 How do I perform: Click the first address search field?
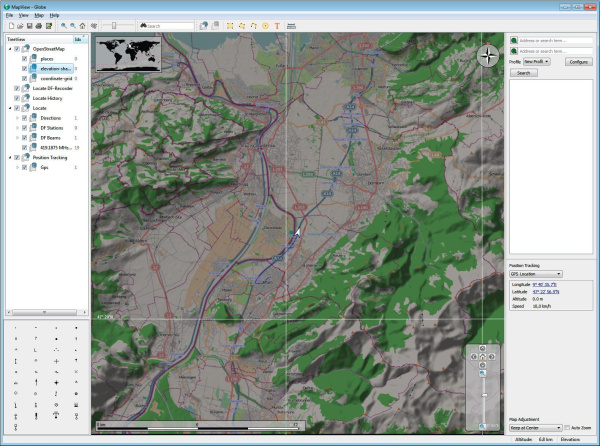555,41
